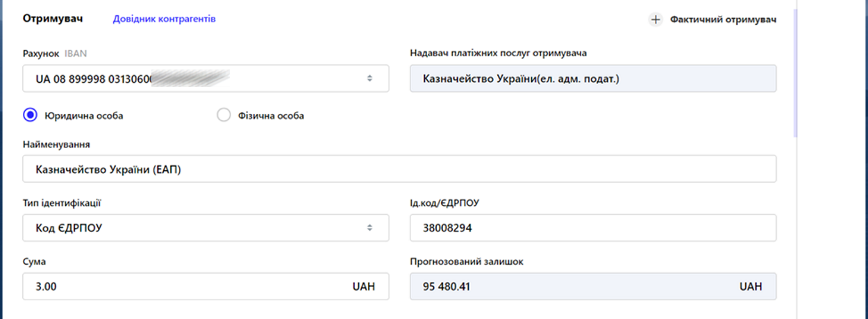
Task: Click the Найменування input field
Action: click(x=399, y=169)
